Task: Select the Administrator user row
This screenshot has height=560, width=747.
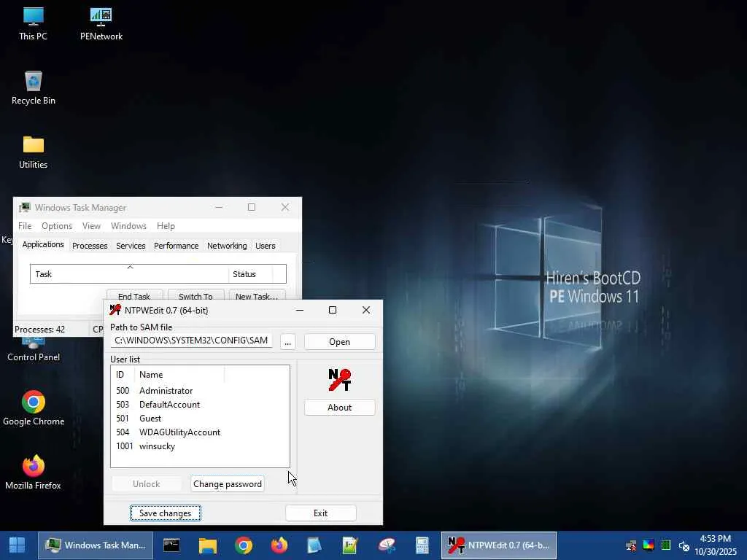Action: pyautogui.click(x=200, y=391)
